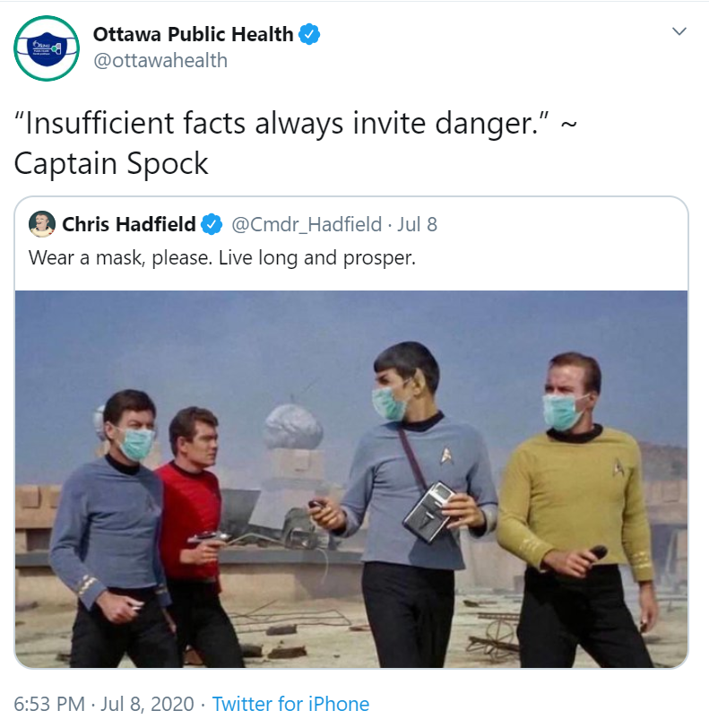Screen dimensions: 709x728
Task: Visit the @Cmdr_Hadfield handle
Action: tap(307, 224)
